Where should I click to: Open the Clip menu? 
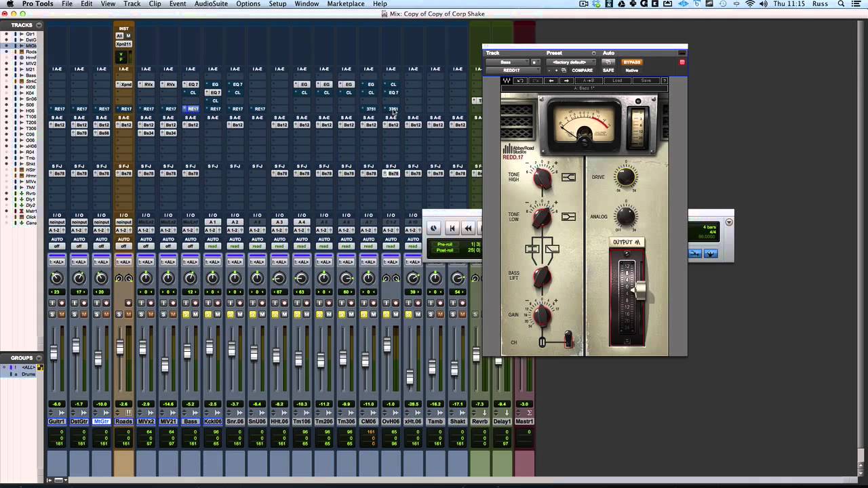coord(155,4)
